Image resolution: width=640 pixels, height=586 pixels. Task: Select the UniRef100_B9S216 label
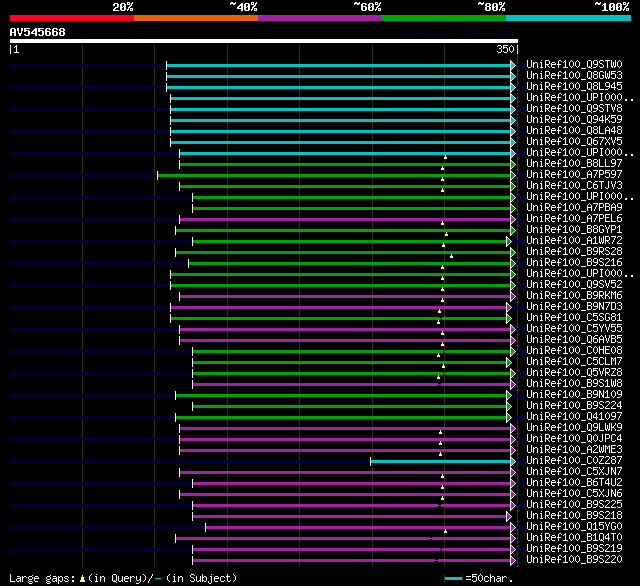[x=574, y=263]
